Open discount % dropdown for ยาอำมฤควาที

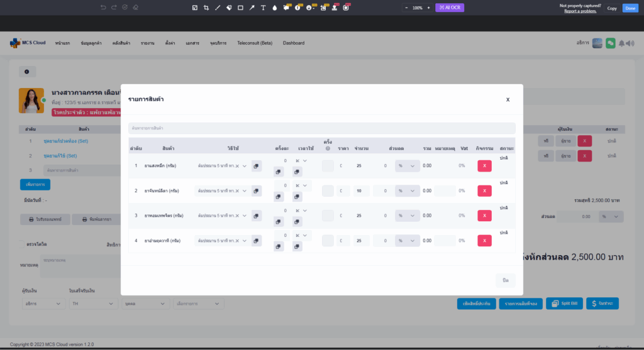408,241
